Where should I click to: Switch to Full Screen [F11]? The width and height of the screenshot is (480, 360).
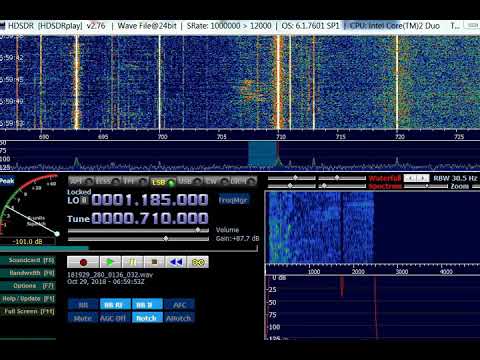[x=28, y=311]
